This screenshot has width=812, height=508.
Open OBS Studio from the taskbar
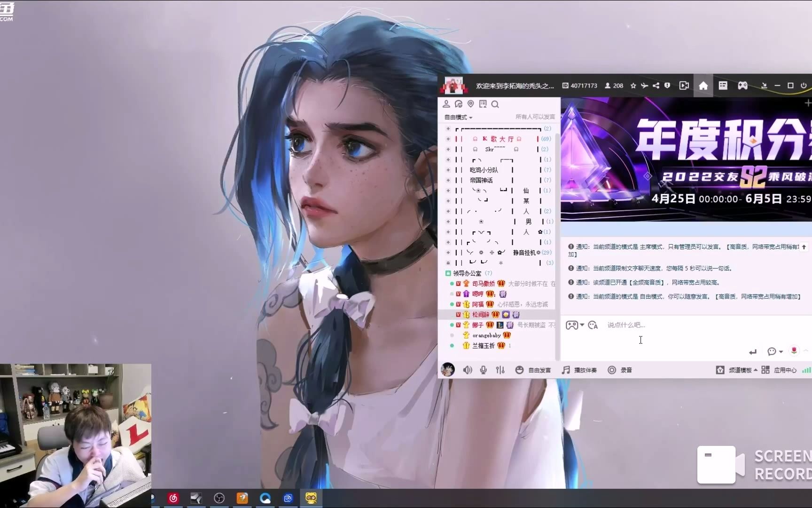[x=219, y=498]
